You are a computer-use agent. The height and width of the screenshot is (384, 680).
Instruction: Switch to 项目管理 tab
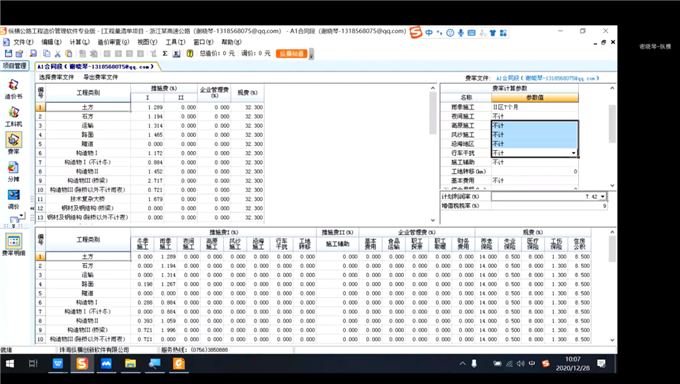pos(14,66)
